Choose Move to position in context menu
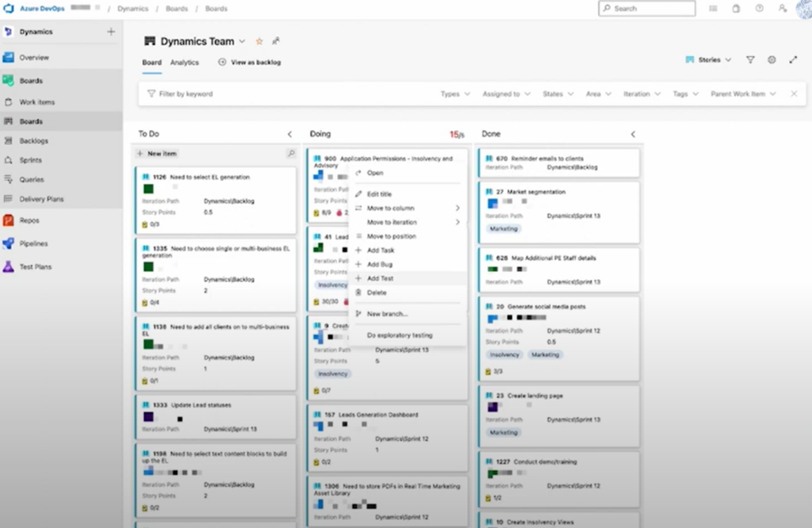 click(408, 236)
